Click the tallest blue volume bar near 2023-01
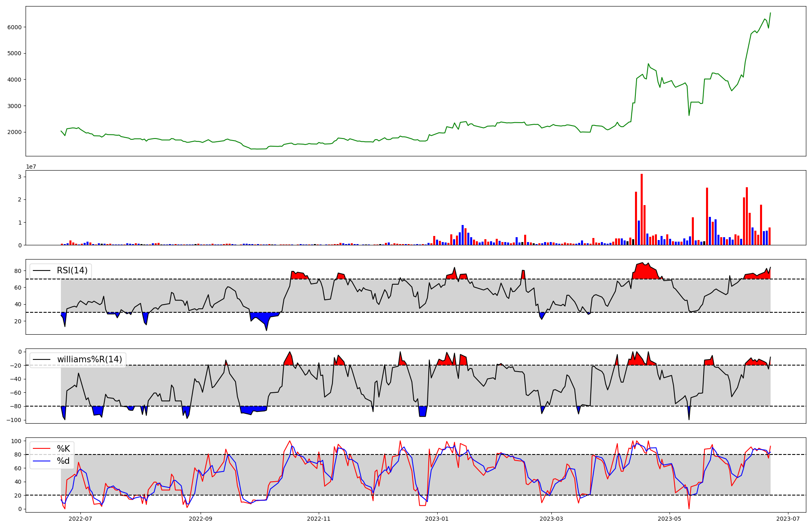 (462, 235)
